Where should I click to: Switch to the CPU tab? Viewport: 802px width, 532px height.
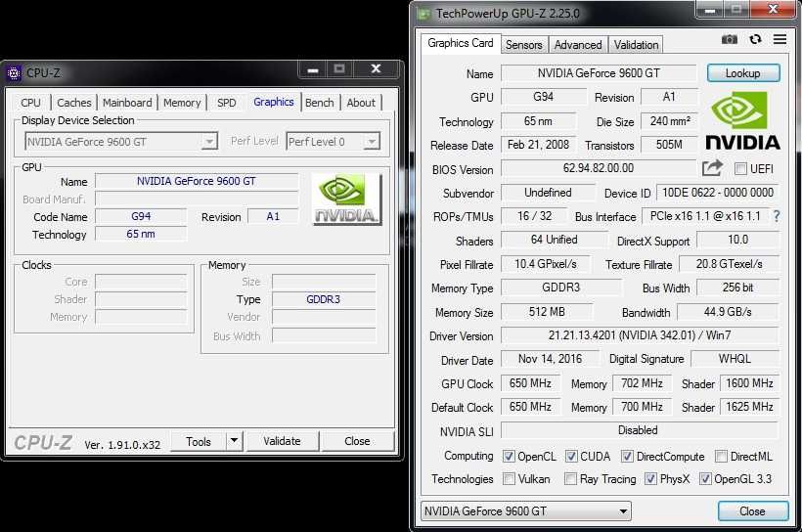click(x=30, y=103)
